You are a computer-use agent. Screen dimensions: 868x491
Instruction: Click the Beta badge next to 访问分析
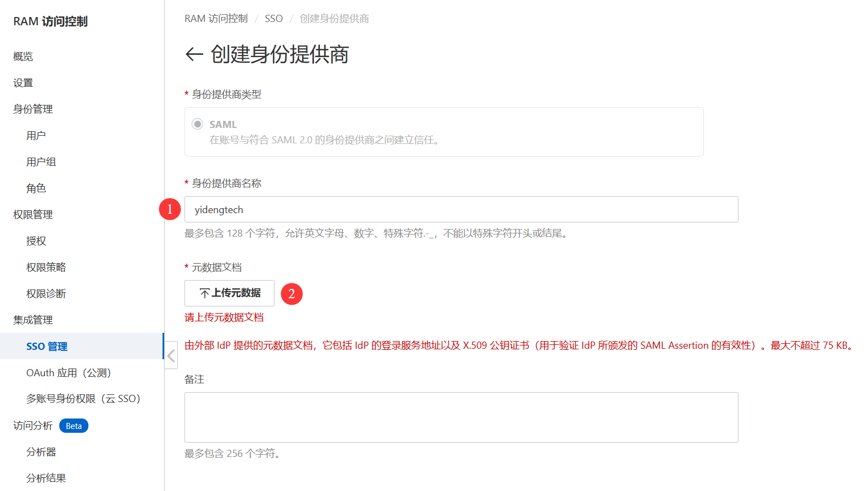(74, 426)
